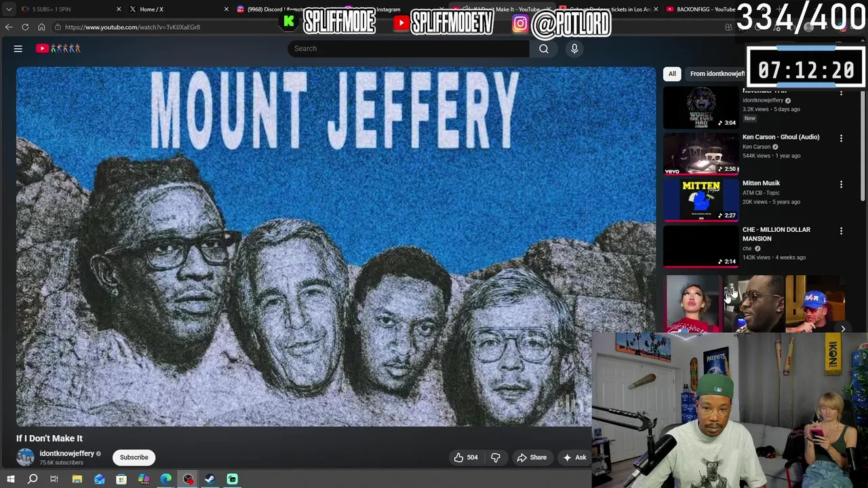Screen dimensions: 868x488
Task: Click the browser back arrow
Action: (9, 27)
